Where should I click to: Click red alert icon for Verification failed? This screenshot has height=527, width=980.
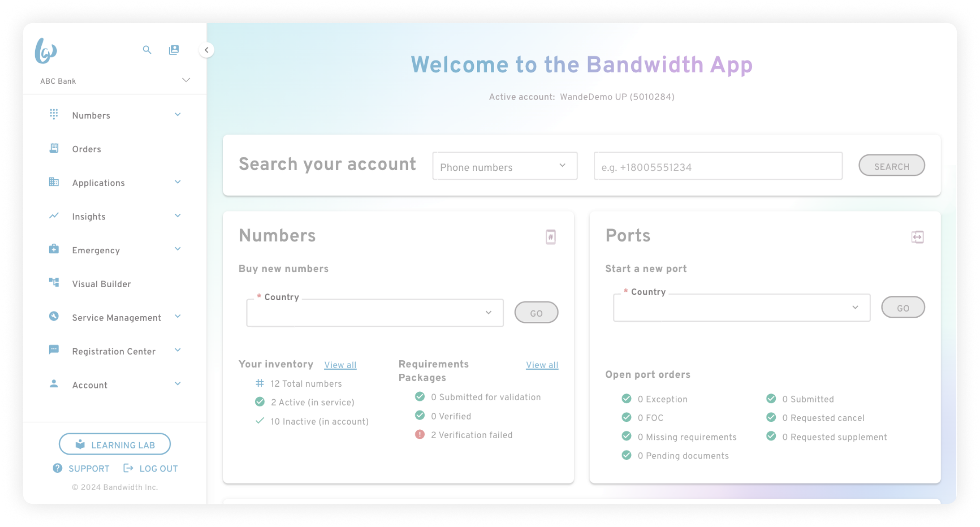pyautogui.click(x=420, y=434)
